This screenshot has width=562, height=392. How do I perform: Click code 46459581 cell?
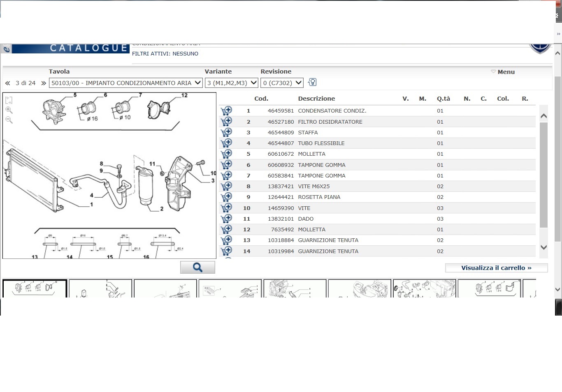281,111
